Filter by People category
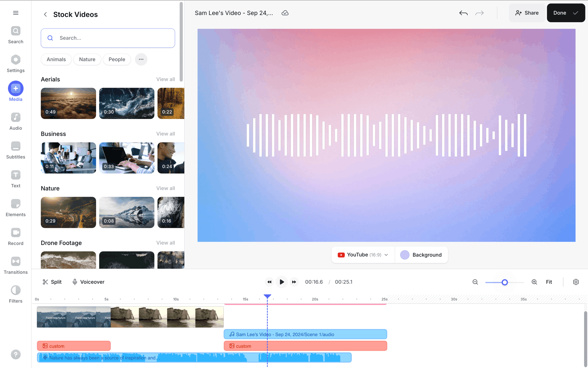 coord(117,59)
